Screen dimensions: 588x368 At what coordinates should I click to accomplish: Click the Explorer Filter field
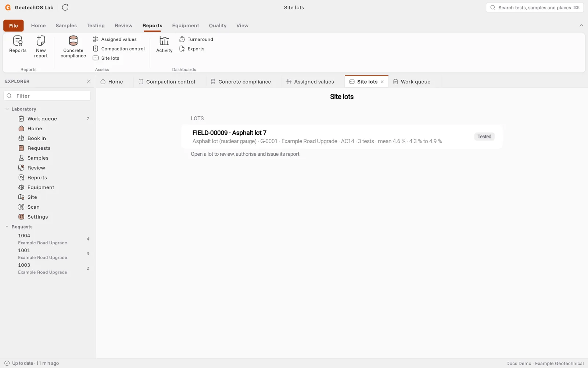(x=47, y=96)
